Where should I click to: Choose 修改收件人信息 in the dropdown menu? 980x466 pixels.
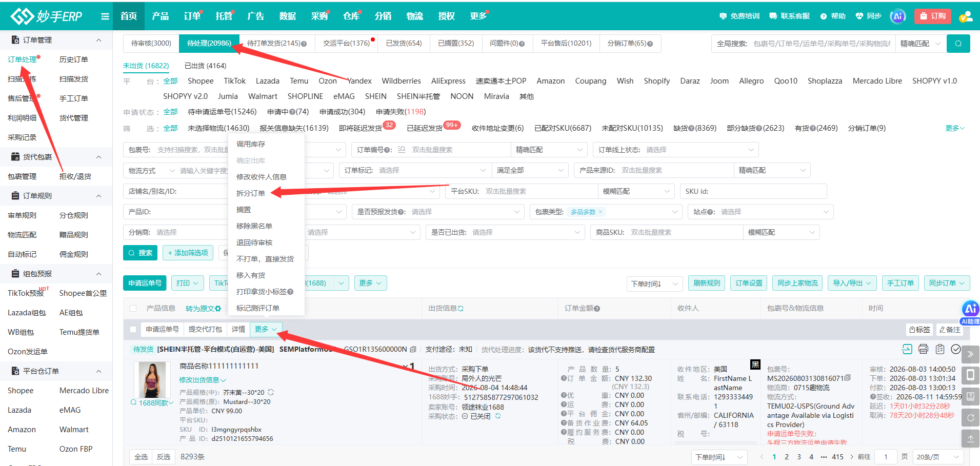click(262, 177)
